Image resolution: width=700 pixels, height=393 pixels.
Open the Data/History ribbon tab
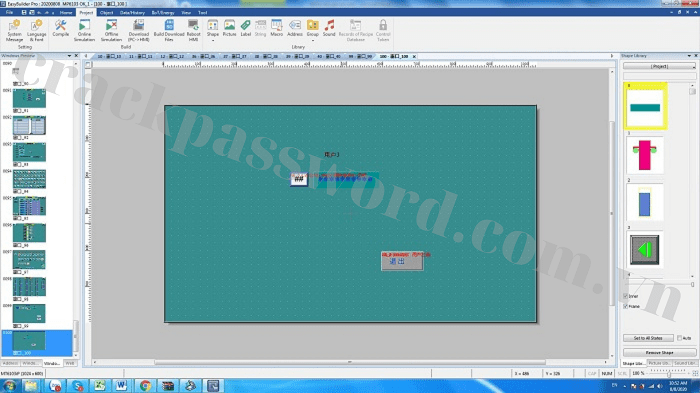point(132,13)
